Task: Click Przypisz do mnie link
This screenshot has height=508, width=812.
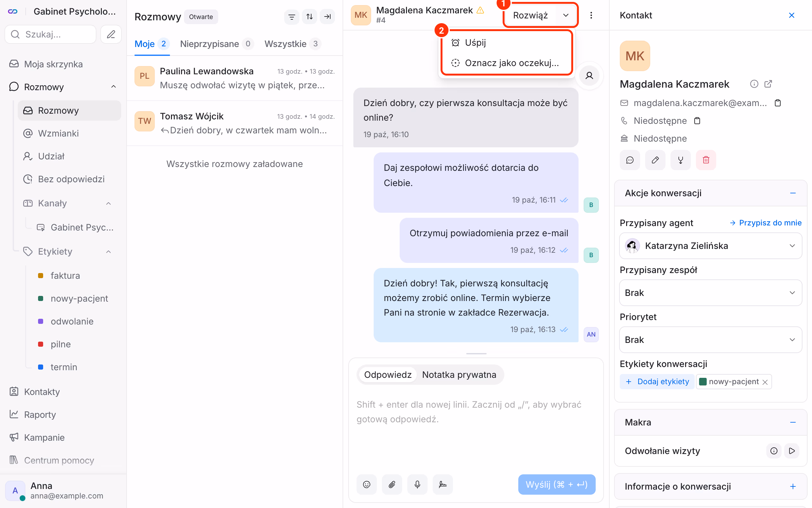Action: (x=766, y=223)
